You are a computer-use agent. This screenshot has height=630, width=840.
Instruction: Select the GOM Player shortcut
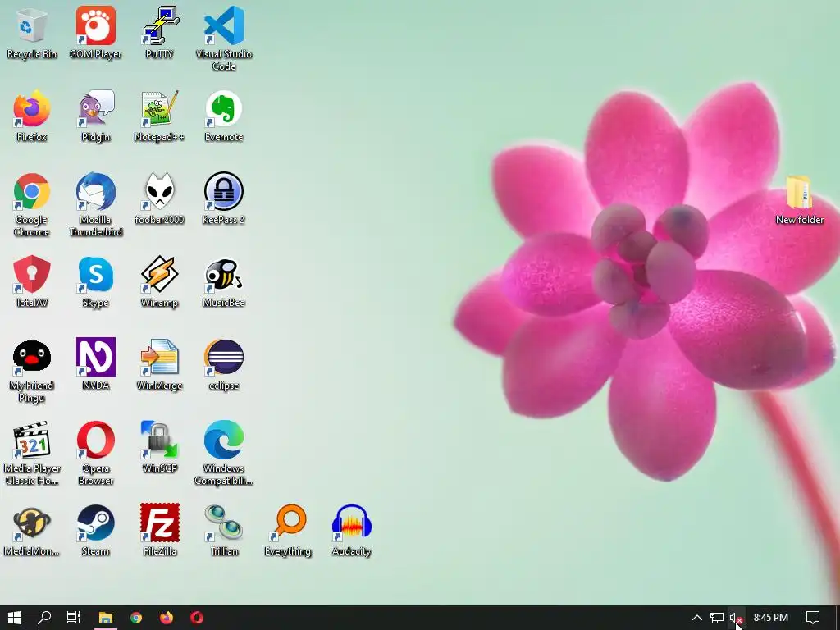pos(95,34)
